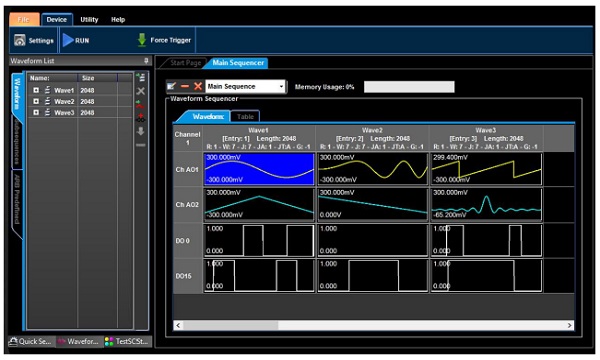Pin the Waveform List panel
The width and height of the screenshot is (600, 360).
pos(146,60)
